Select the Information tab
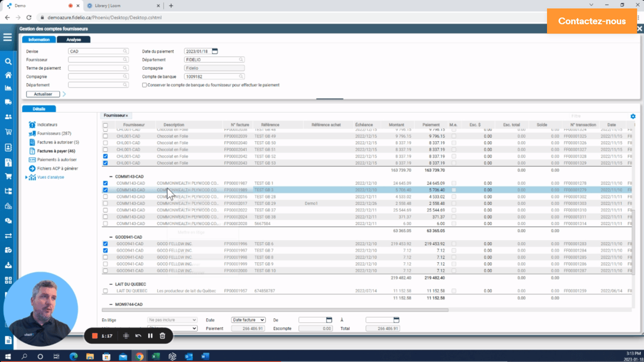This screenshot has height=362, width=644. (x=39, y=39)
